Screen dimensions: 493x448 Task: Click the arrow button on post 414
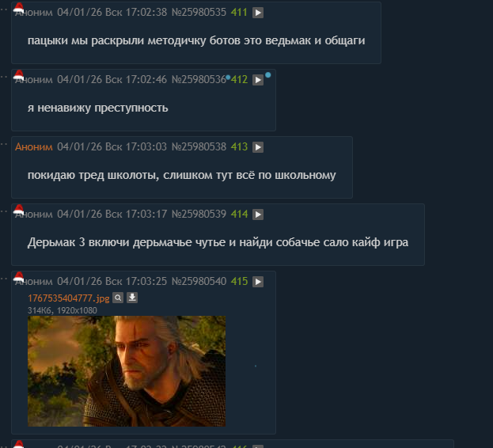(x=258, y=215)
